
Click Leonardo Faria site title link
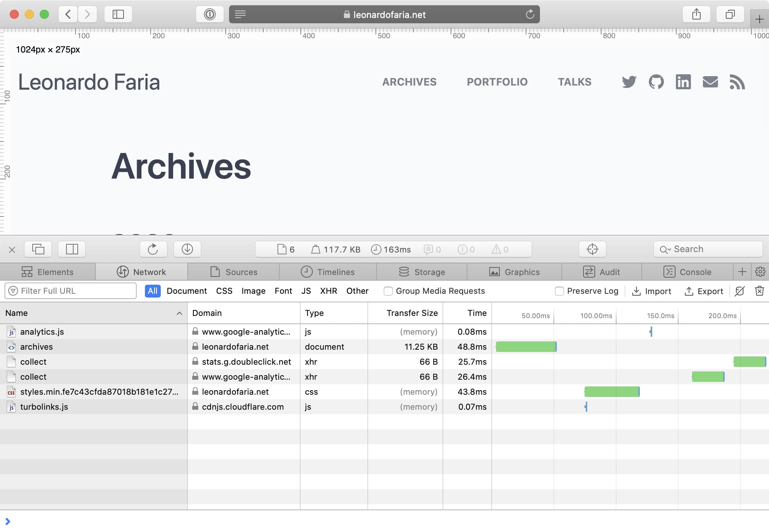coord(89,82)
